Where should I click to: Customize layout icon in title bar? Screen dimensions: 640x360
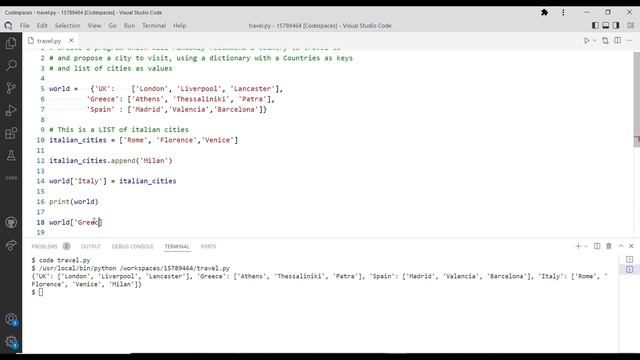(x=631, y=25)
